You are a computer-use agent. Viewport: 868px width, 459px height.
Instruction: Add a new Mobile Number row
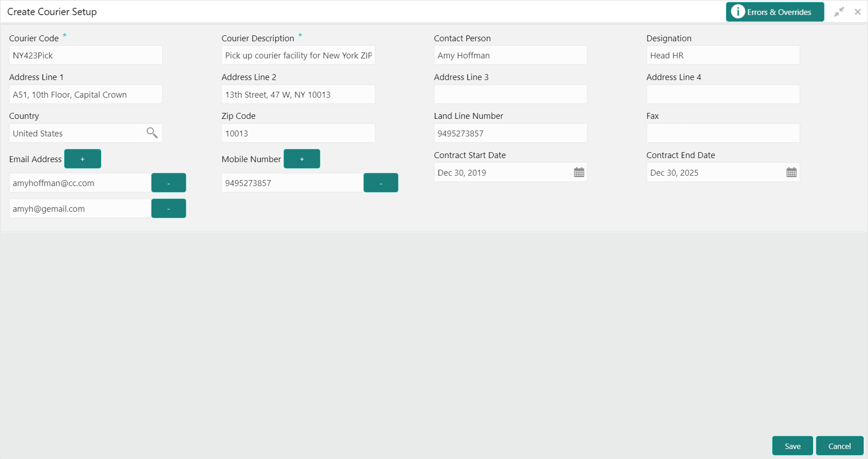point(302,158)
